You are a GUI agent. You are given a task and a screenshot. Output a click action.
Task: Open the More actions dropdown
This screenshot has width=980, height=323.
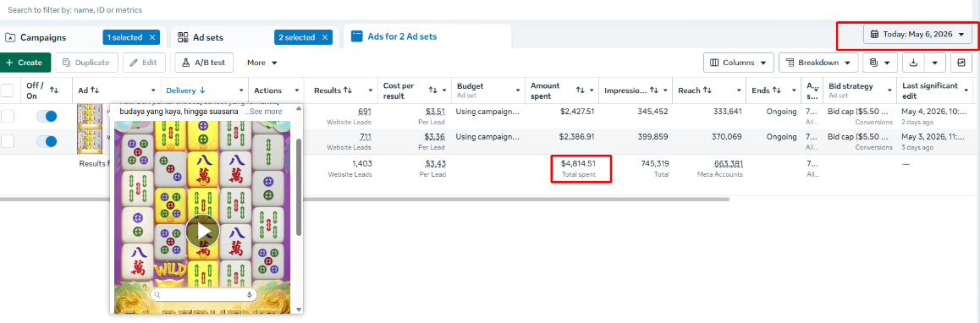point(262,63)
